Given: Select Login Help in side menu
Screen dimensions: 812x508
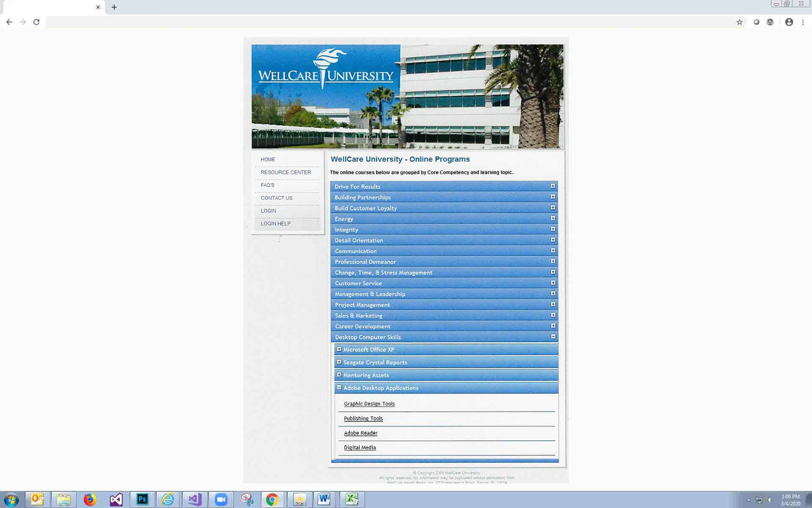Looking at the screenshot, I should click(x=275, y=224).
